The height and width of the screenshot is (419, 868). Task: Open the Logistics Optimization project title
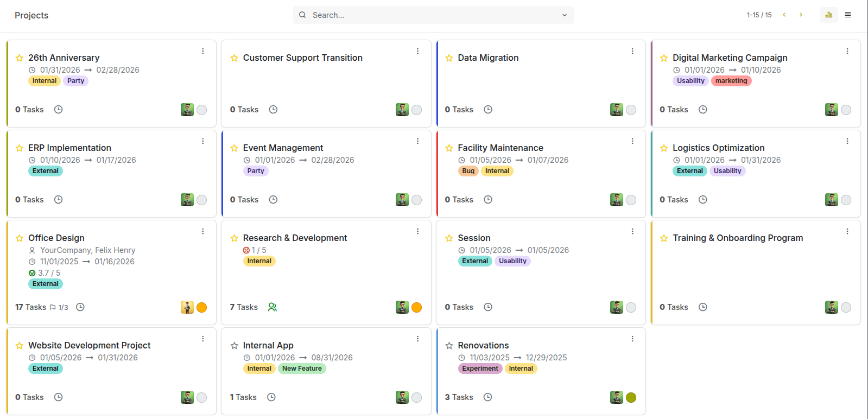(x=719, y=148)
